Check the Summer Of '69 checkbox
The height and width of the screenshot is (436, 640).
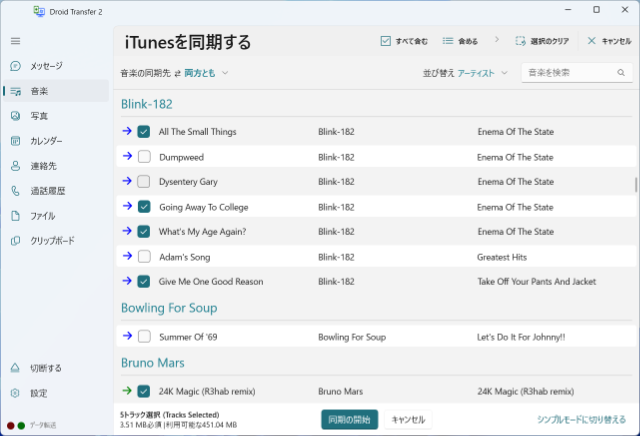pos(144,337)
